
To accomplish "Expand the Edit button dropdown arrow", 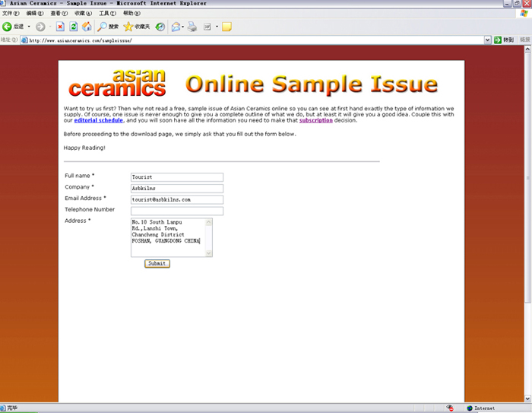I will tap(217, 27).
